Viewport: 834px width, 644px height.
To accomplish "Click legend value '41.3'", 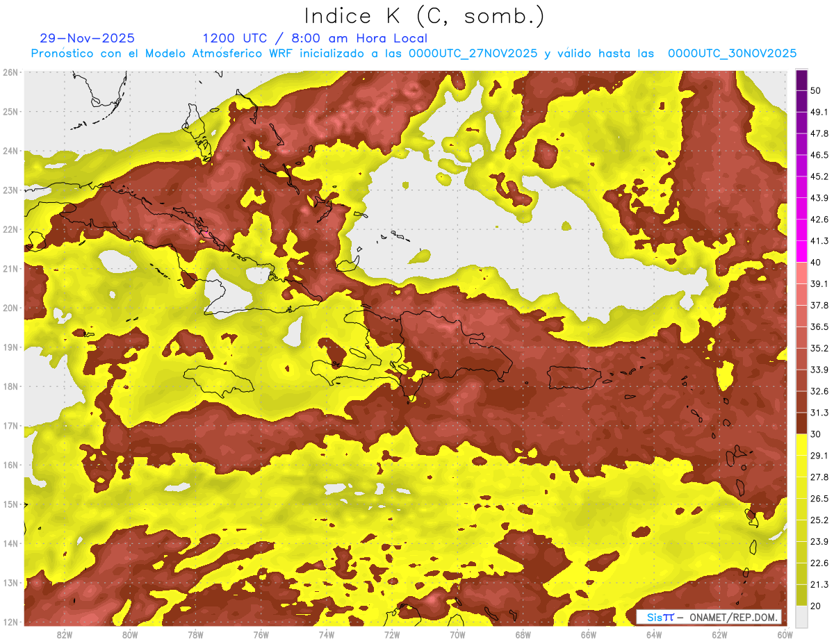I will 819,241.
